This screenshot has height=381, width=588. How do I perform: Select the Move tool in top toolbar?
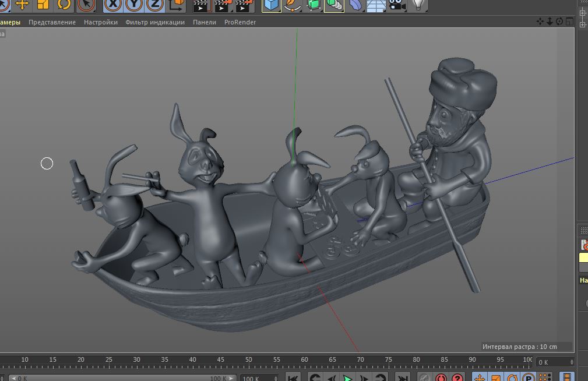point(22,5)
